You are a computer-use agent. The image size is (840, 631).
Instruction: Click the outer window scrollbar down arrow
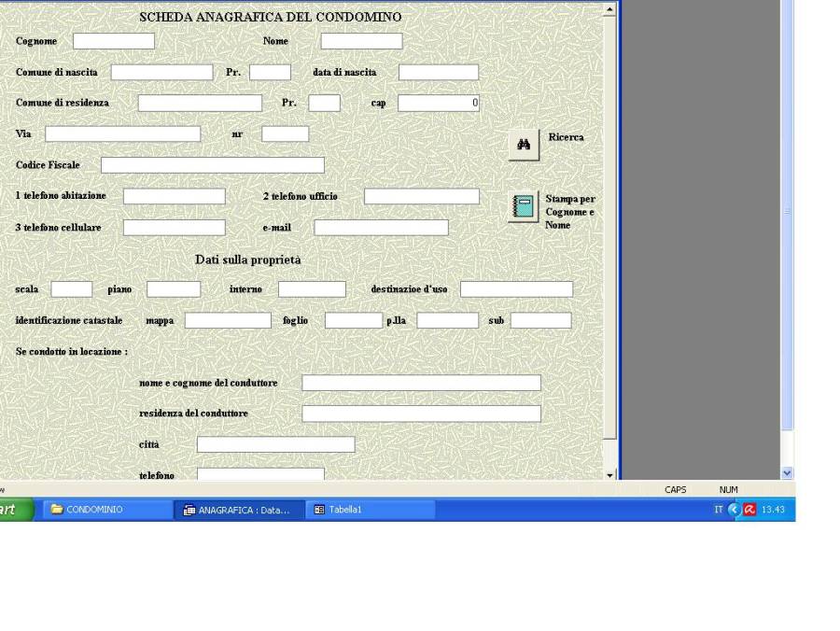[x=787, y=473]
